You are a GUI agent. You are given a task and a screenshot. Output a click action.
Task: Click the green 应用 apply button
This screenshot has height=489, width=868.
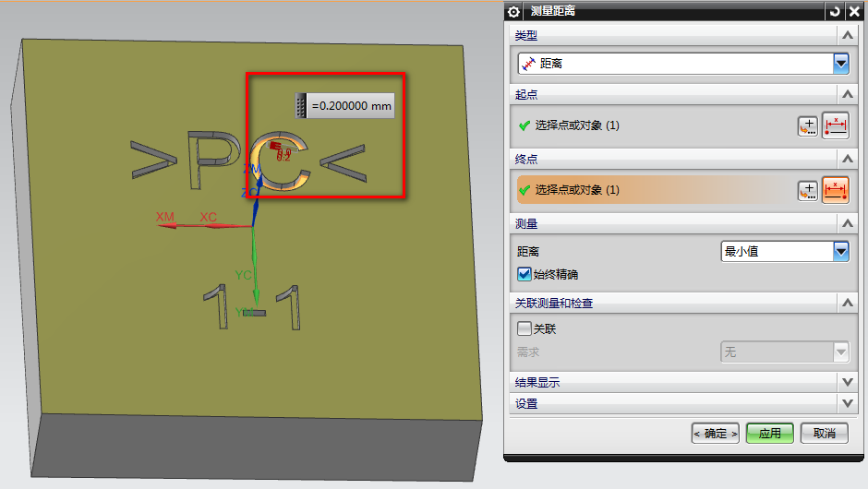(x=770, y=433)
